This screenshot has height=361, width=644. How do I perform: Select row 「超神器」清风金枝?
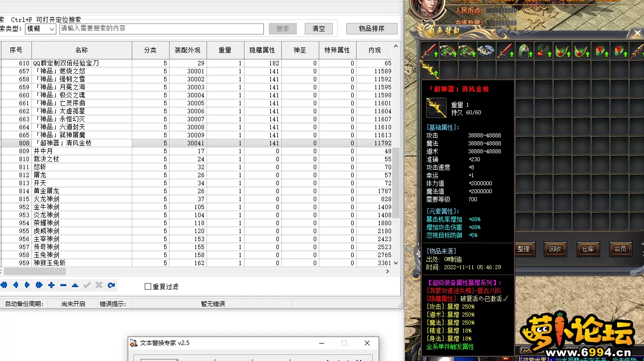[196, 143]
